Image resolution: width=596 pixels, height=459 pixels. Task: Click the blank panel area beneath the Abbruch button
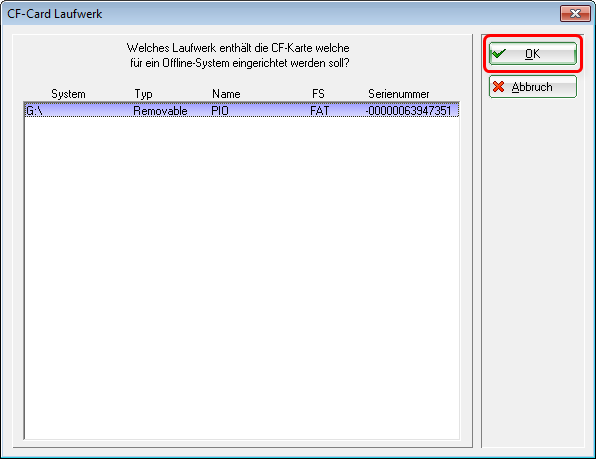pyautogui.click(x=533, y=272)
